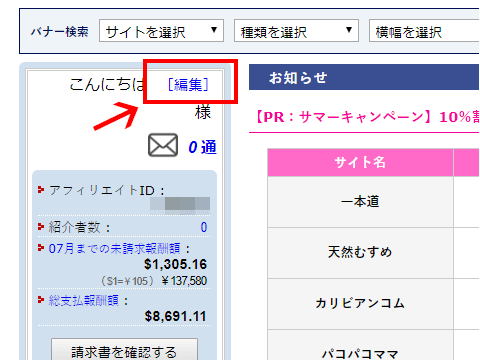Select the 一本道 site row
The width and height of the screenshot is (480, 360).
pos(360,202)
